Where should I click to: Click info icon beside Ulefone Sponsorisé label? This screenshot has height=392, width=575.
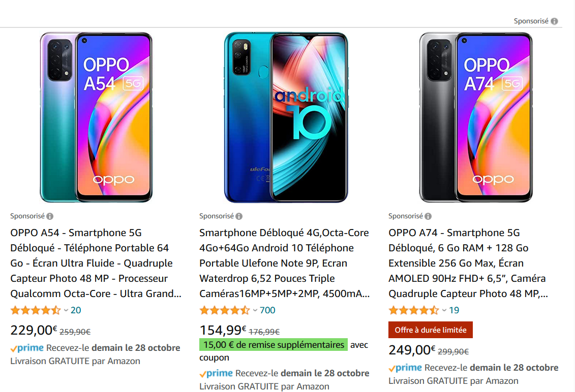(239, 216)
